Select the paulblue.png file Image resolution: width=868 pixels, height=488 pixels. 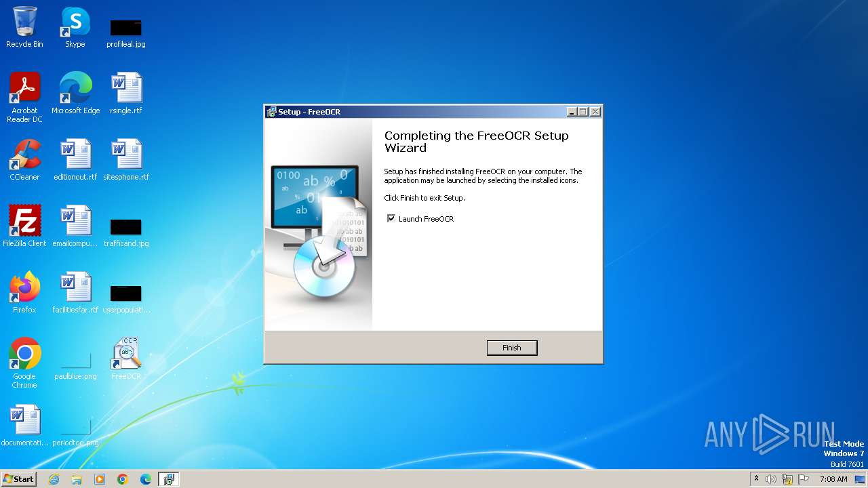tap(75, 367)
